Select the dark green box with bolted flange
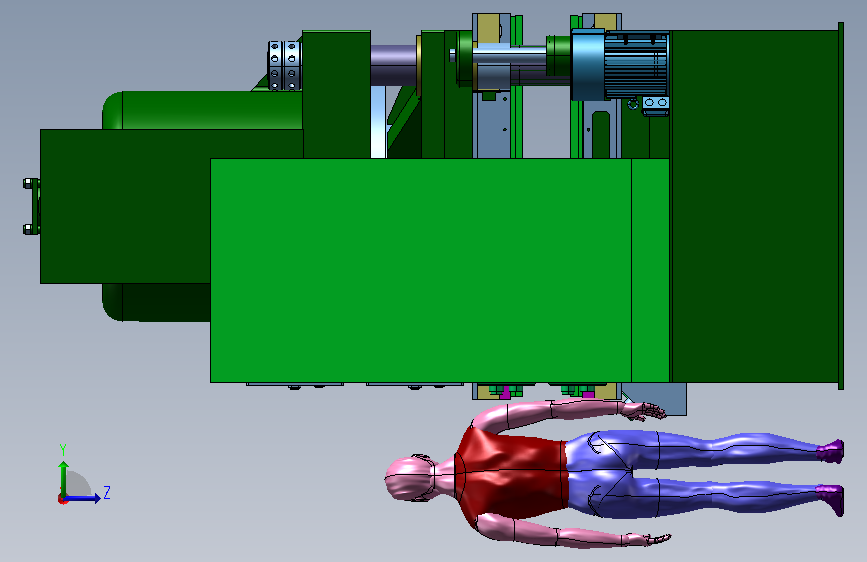Screen dimensions: 867x562 (125, 206)
